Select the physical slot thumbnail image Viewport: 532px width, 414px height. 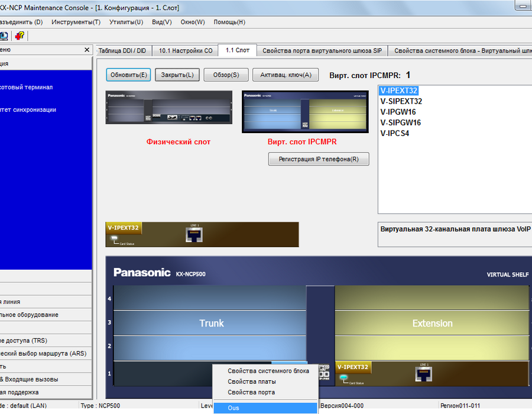tap(169, 107)
